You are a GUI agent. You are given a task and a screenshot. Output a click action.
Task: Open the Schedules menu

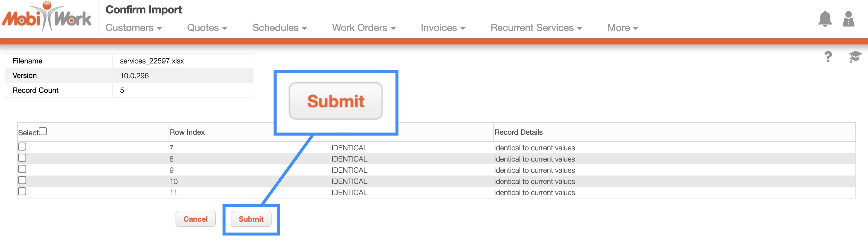click(280, 28)
